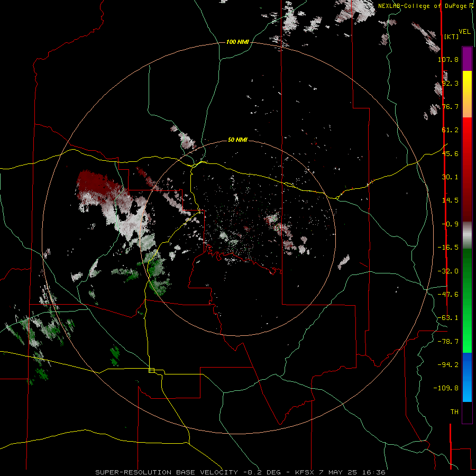
Task: Click the purple segment of color bar
Action: coord(467,59)
